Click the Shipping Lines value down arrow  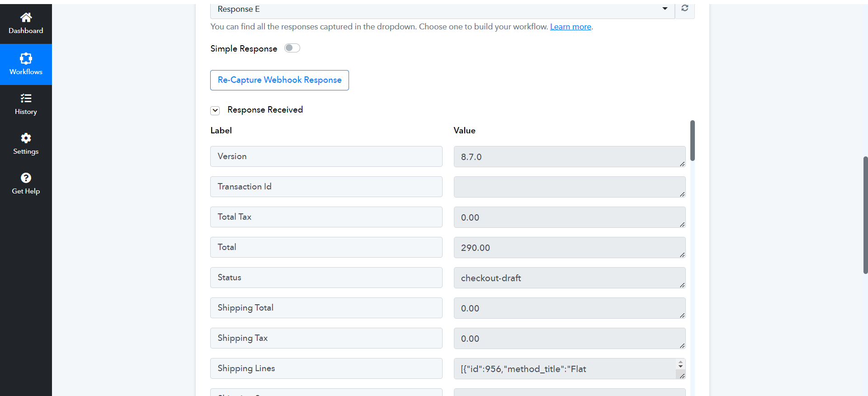pyautogui.click(x=680, y=366)
